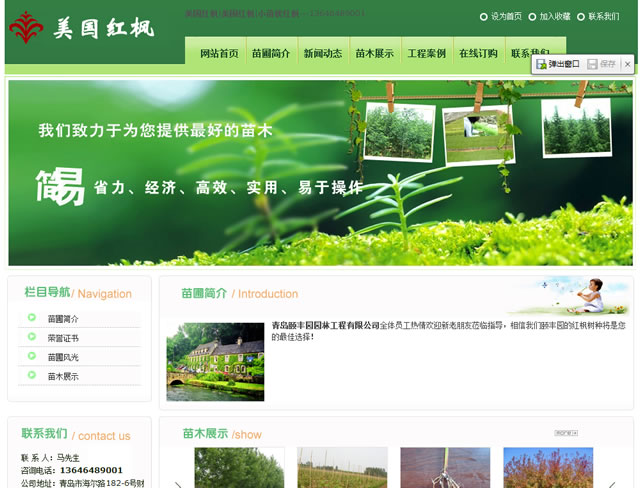
Task: Click the green arrow icon beside 荣誉证书
Action: (33, 338)
